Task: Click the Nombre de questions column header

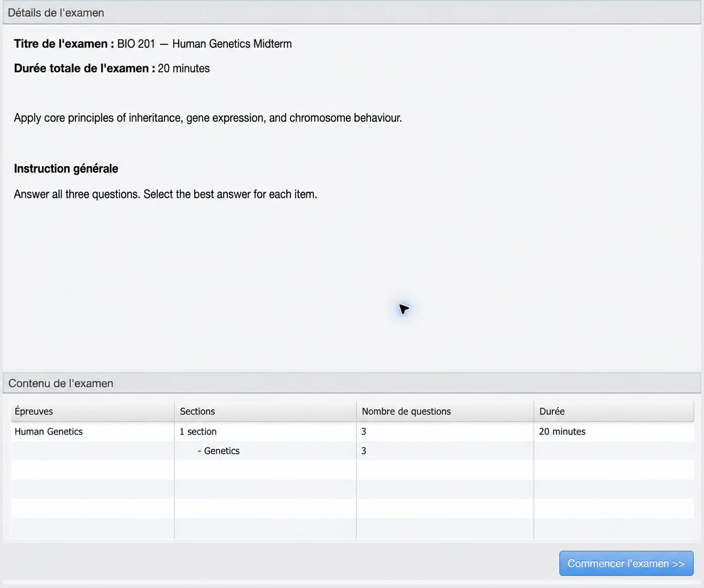Action: tap(445, 411)
